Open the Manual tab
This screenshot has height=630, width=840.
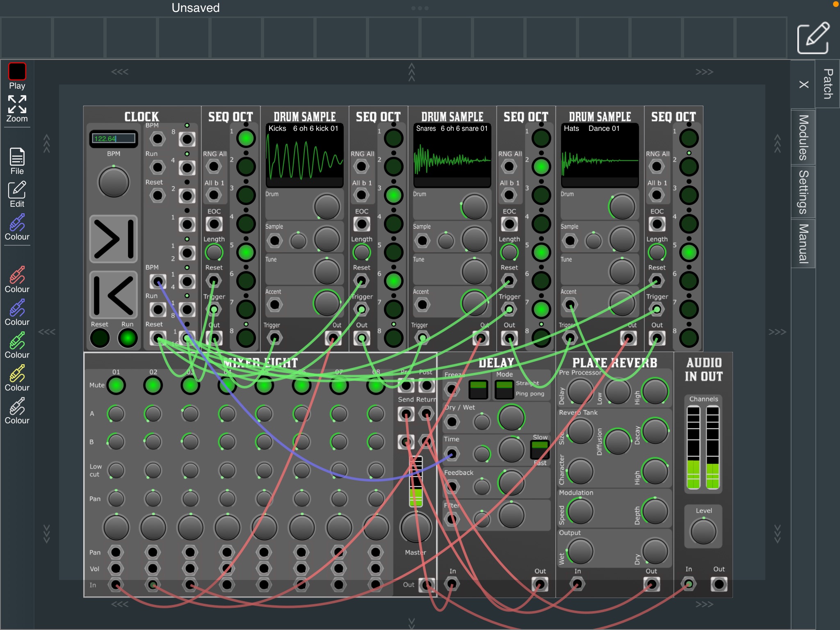[803, 243]
